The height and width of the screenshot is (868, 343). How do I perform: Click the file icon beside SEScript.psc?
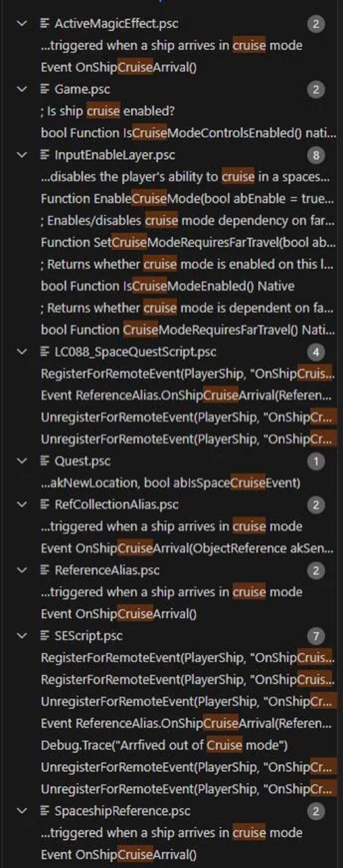[44, 636]
